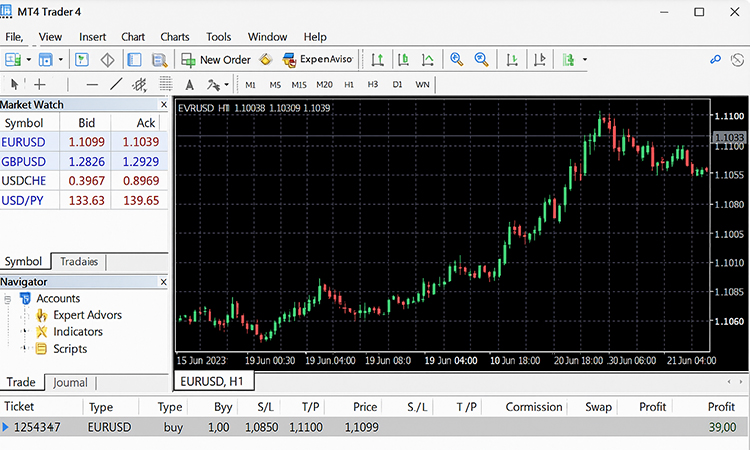750x450 pixels.
Task: Expand the Scripts tree node
Action: [25, 349]
